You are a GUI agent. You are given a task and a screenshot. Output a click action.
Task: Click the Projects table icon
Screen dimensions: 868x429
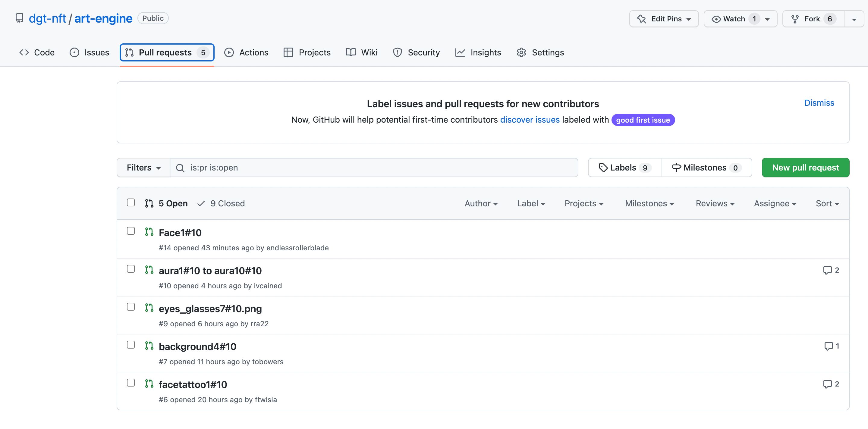[288, 52]
